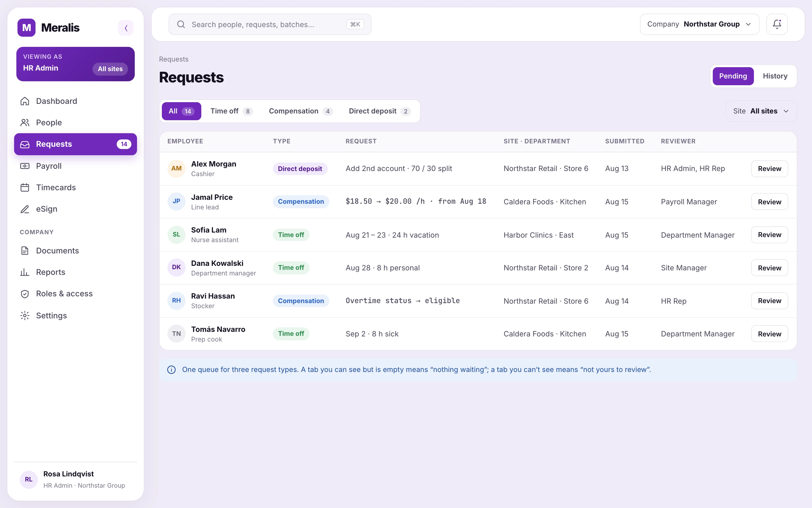This screenshot has height=508, width=812.
Task: Click the Requests breadcrumb above the title
Action: 173,59
